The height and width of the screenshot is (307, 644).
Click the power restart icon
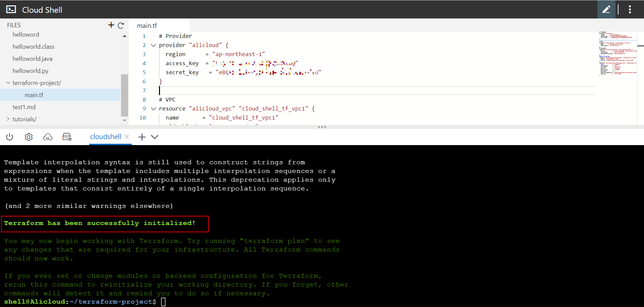(10, 137)
